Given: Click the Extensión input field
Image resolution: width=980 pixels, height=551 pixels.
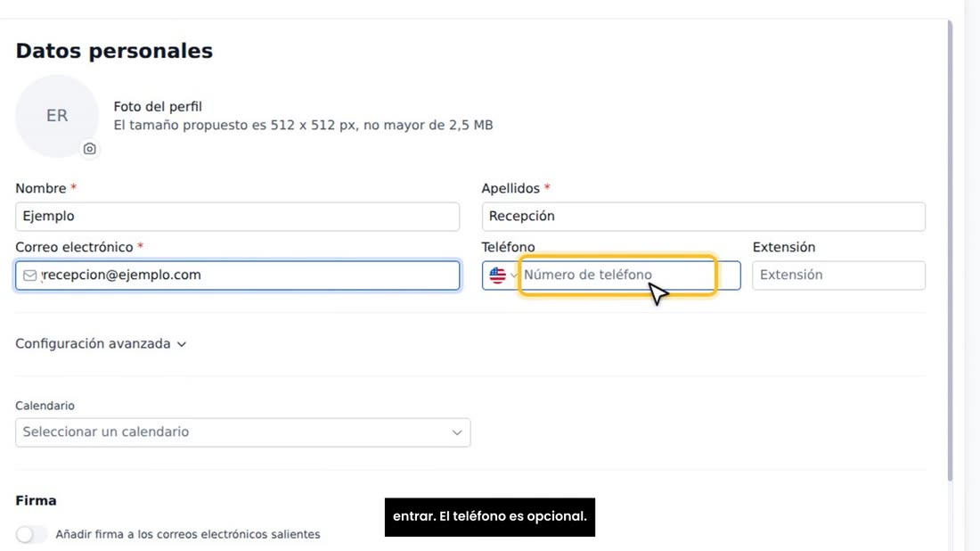Looking at the screenshot, I should tap(838, 275).
